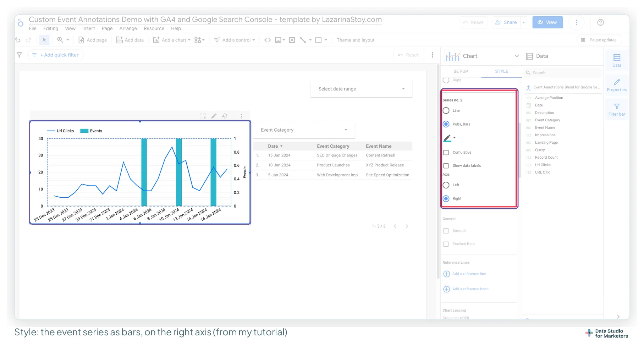Select Right axis radio in Series 2
Screen dimensions: 644x346
tap(446, 199)
